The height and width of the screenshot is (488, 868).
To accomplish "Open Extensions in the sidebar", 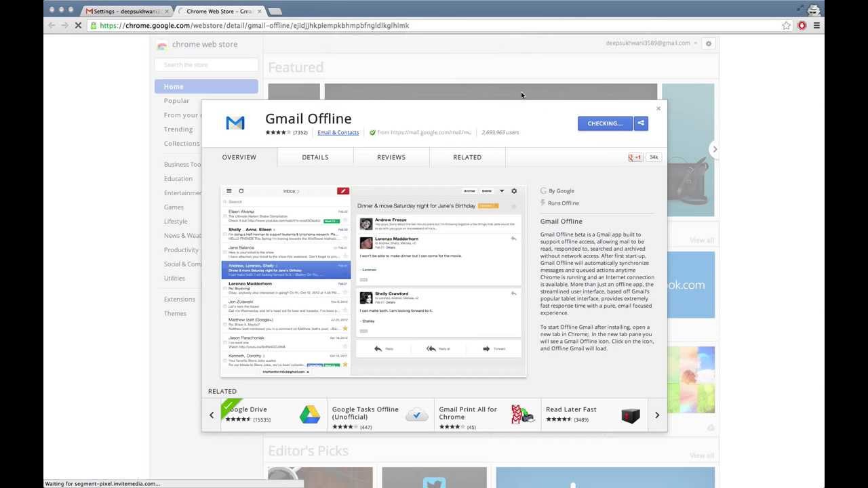I will (x=179, y=300).
